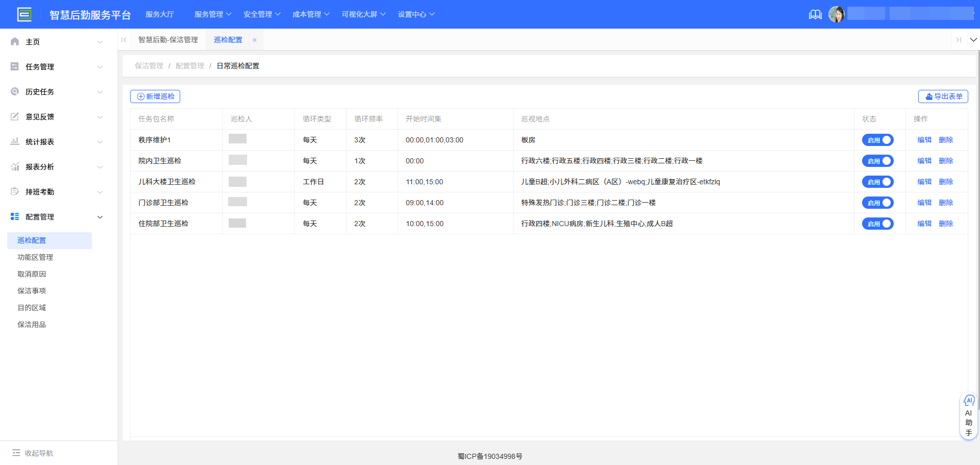Switch to 智慧后勤-保洁管理 tab
980x465 pixels.
pyautogui.click(x=168, y=39)
